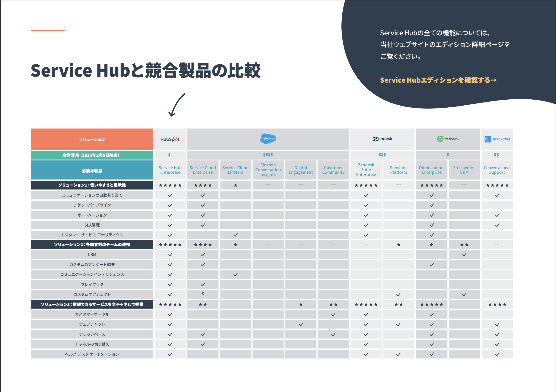Click the HubSpot logo in table header

[170, 139]
